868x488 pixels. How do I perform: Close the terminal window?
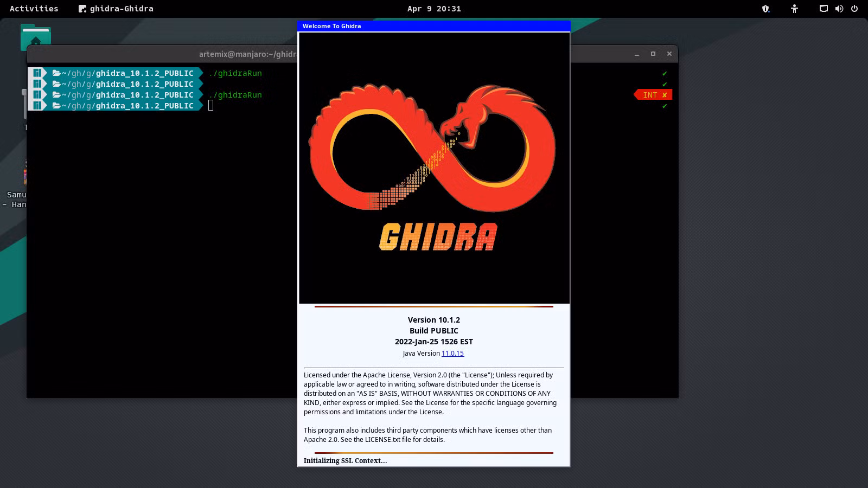pos(669,54)
